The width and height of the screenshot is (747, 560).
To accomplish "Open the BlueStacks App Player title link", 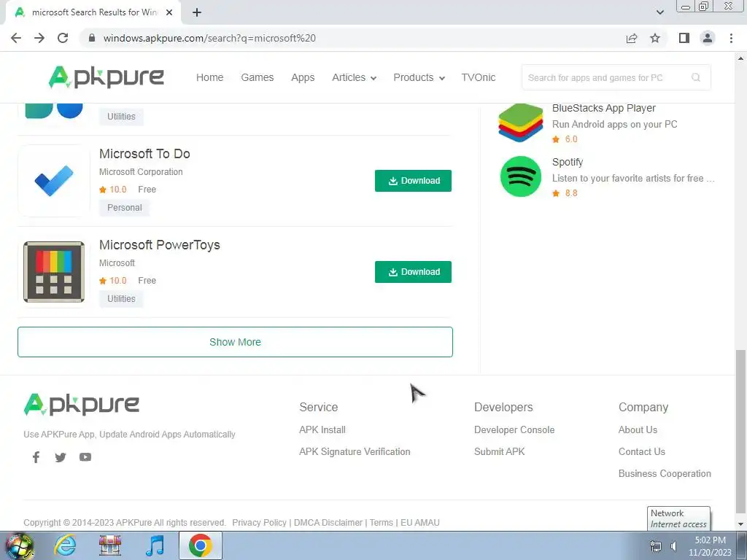I will point(603,108).
